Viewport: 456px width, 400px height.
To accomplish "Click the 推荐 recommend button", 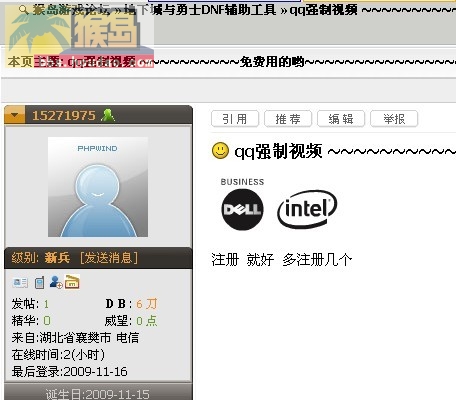I will coord(288,119).
